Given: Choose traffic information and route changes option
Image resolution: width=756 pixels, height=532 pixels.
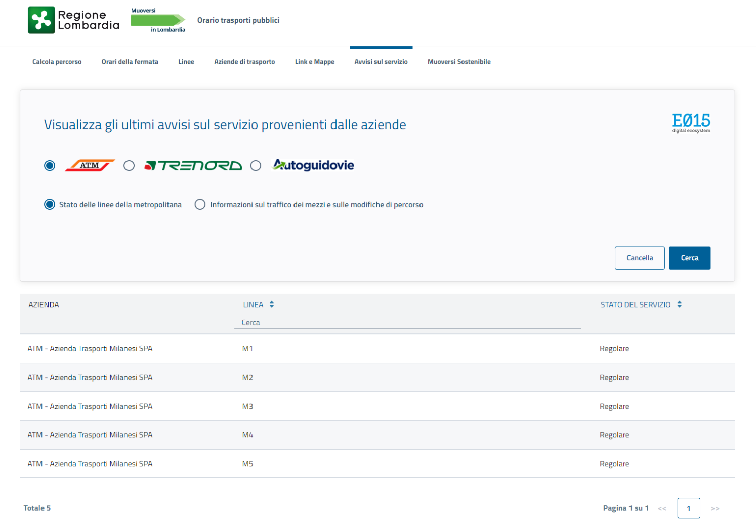Looking at the screenshot, I should pos(200,204).
